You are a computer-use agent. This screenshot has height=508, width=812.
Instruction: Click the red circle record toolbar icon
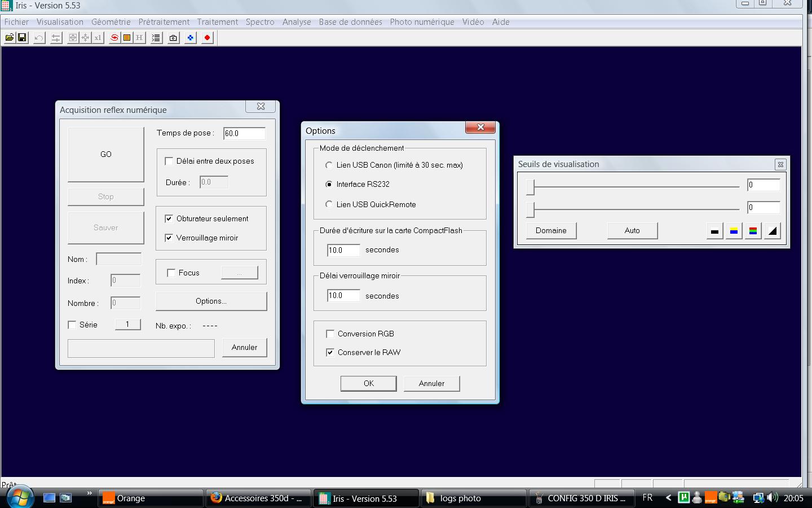(x=207, y=38)
